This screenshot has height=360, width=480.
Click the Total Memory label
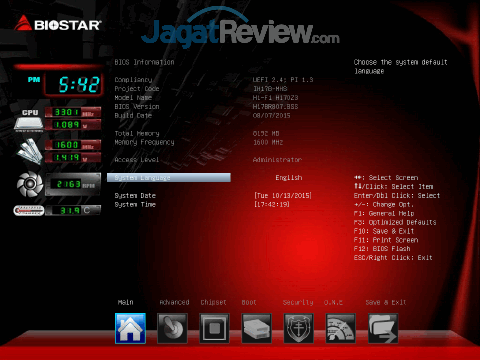[137, 134]
